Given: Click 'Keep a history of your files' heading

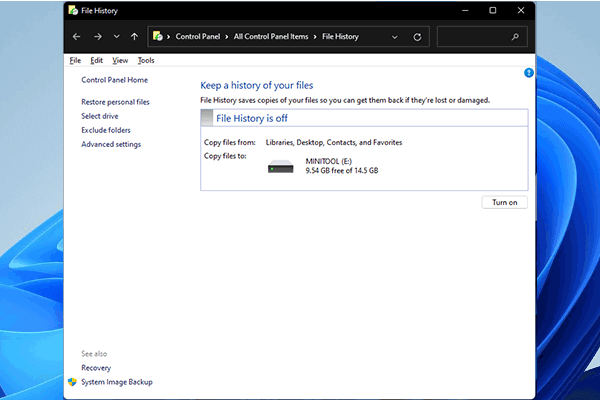Looking at the screenshot, I should point(257,85).
